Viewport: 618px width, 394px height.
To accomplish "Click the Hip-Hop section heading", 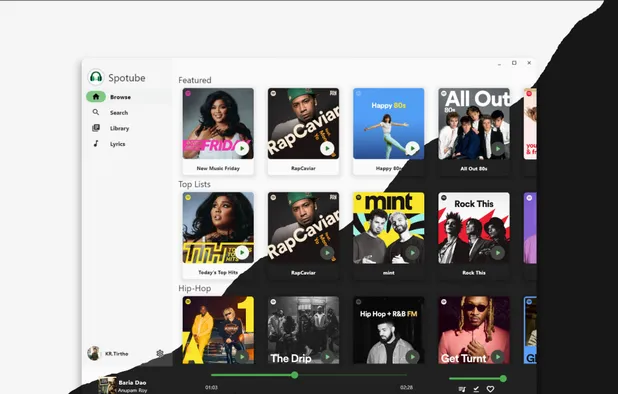I will click(195, 288).
